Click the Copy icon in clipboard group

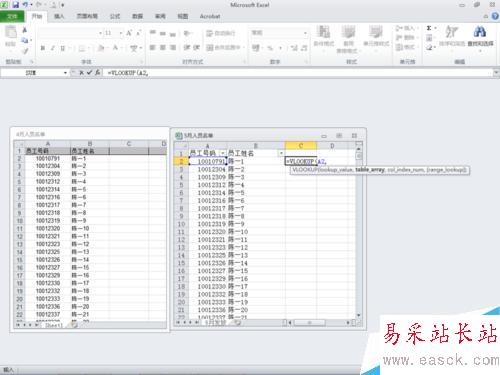(x=25, y=40)
